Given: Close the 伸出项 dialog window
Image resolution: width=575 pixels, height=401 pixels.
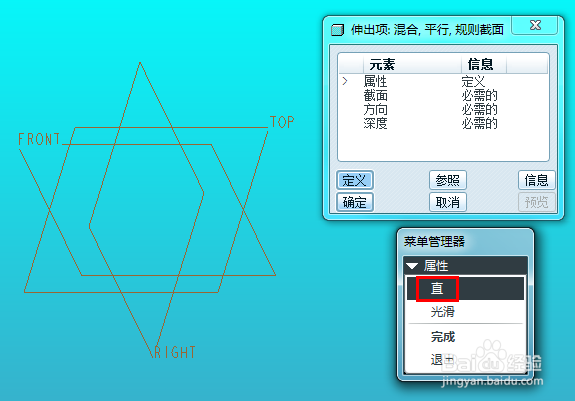Looking at the screenshot, I should coord(535,25).
